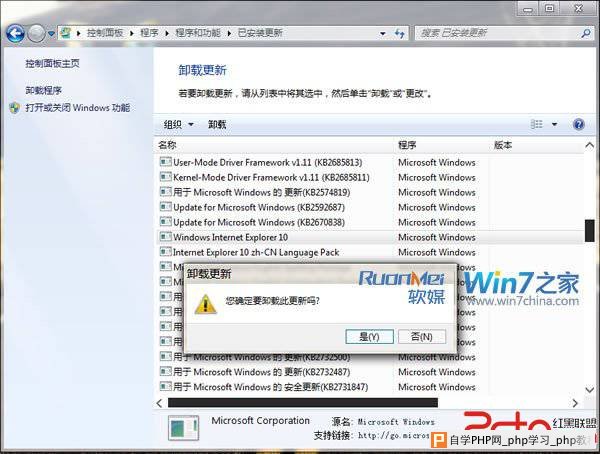Click the horizontal scrollbar thumb
This screenshot has height=454, width=600.
click(x=303, y=403)
